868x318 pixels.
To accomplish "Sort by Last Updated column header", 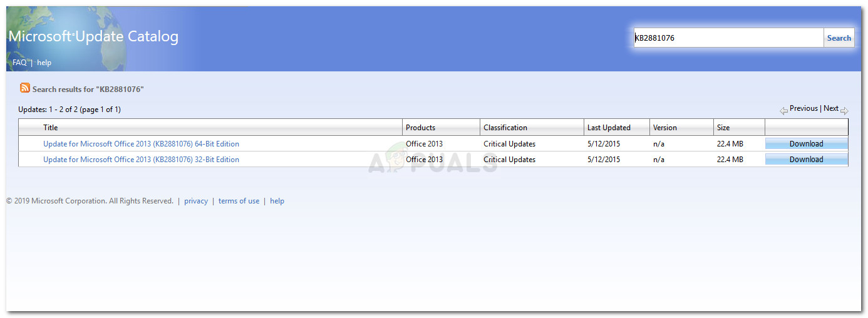I will [609, 128].
